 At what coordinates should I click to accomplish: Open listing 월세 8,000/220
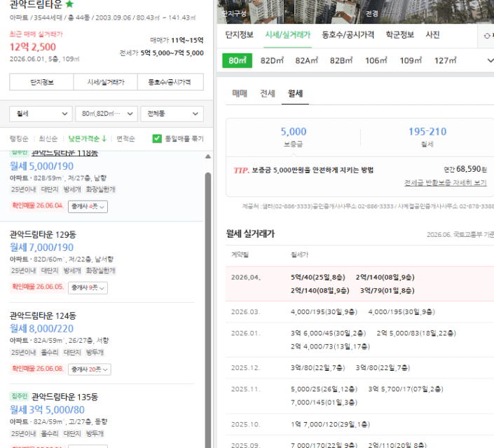coord(41,329)
